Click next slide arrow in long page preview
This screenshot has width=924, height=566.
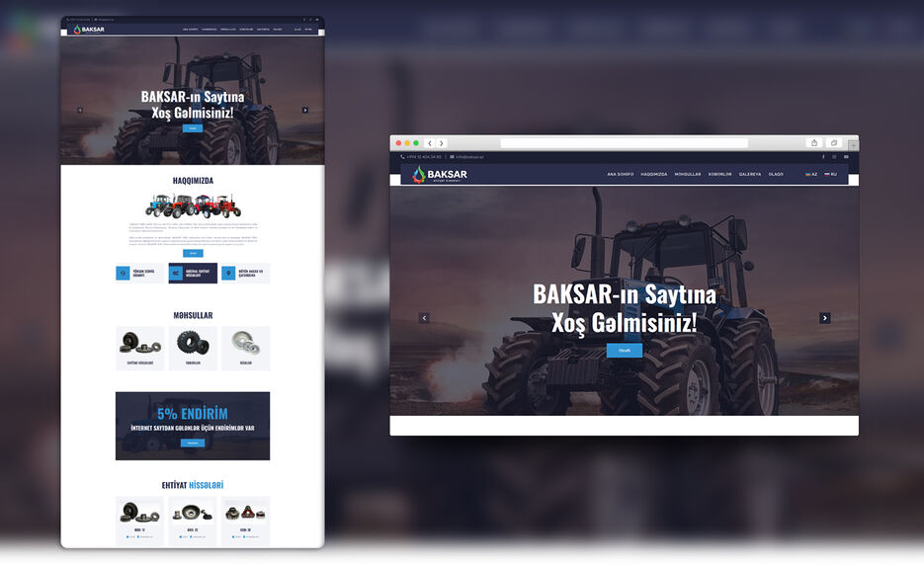304,110
